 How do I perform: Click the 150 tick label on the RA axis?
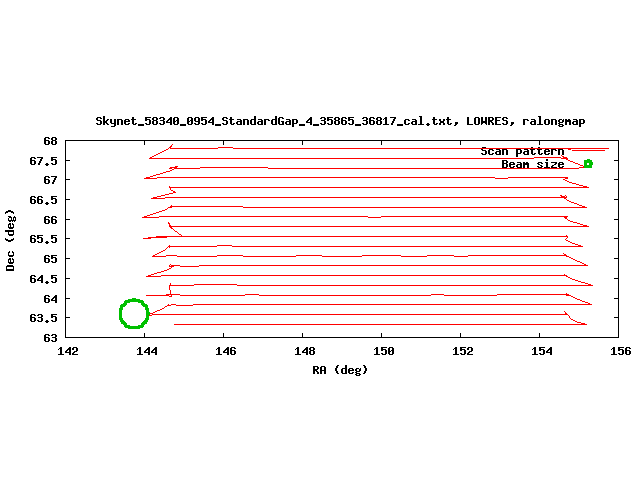pyautogui.click(x=384, y=351)
